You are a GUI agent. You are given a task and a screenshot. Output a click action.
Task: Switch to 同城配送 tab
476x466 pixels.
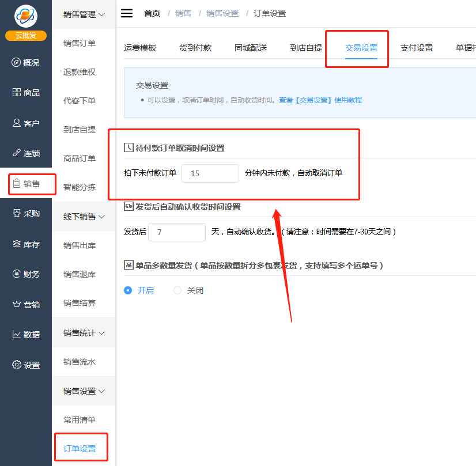click(251, 48)
